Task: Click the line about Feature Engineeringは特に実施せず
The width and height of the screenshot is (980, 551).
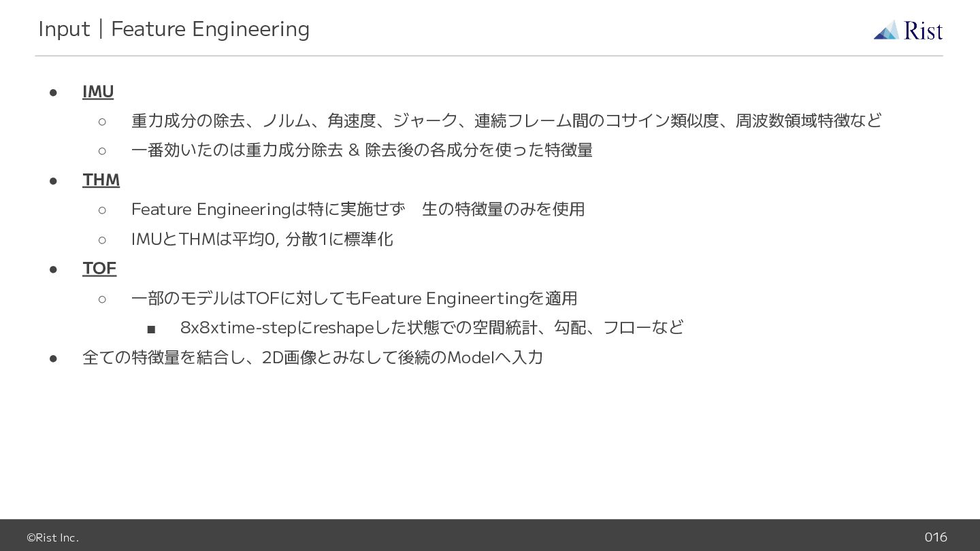Action: pos(358,209)
